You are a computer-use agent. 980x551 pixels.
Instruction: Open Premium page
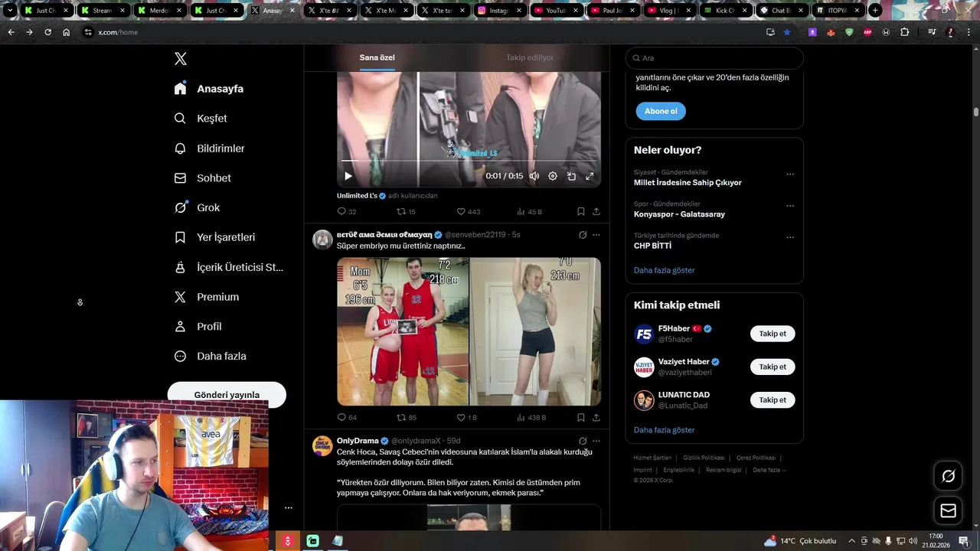206,297
